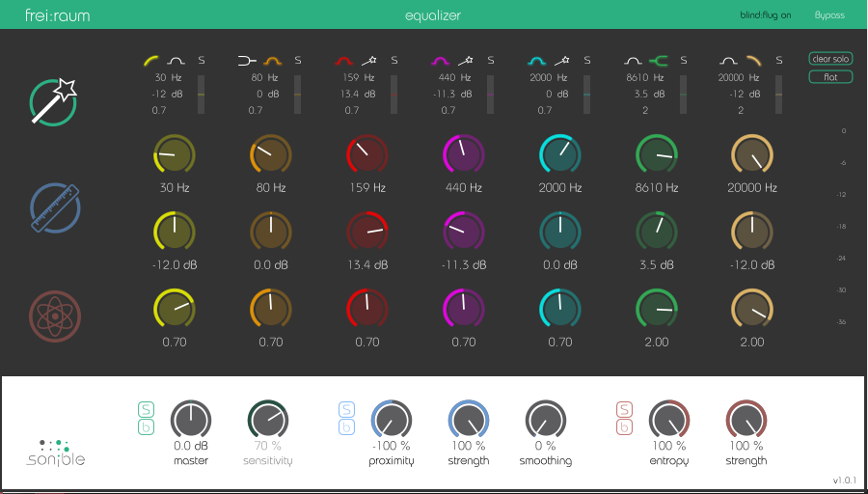
Task: Click the red strength knob beside entropy
Action: pyautogui.click(x=746, y=420)
